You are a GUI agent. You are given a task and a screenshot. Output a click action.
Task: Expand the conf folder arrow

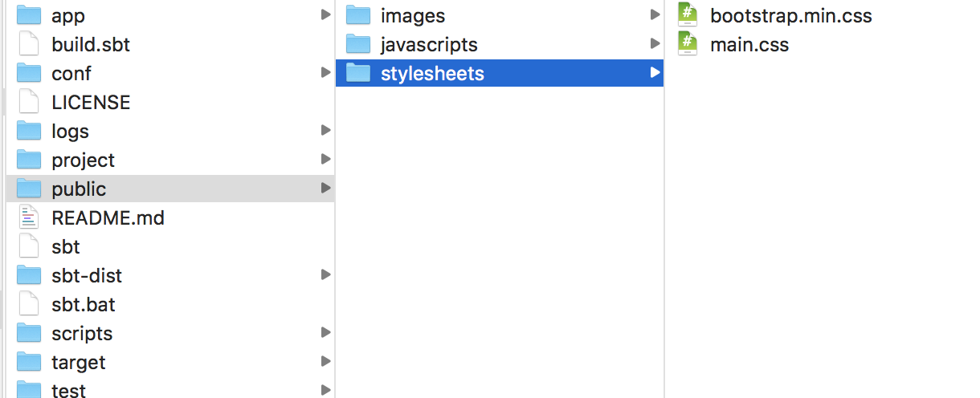tap(325, 72)
